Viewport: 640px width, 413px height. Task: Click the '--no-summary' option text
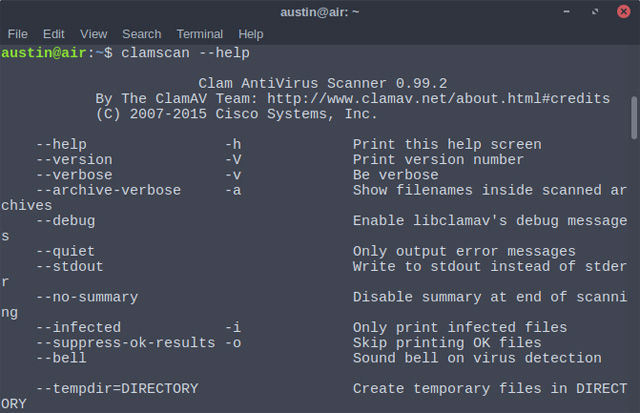point(87,297)
